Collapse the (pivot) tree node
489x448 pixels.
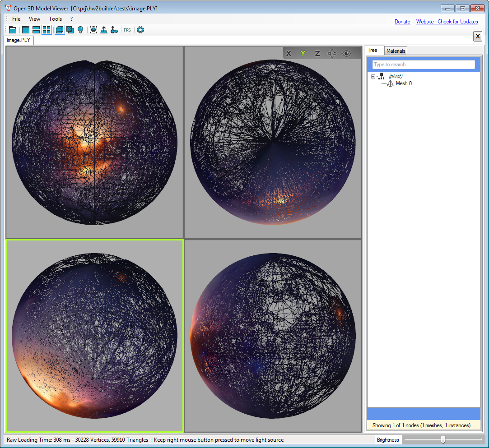tap(373, 76)
